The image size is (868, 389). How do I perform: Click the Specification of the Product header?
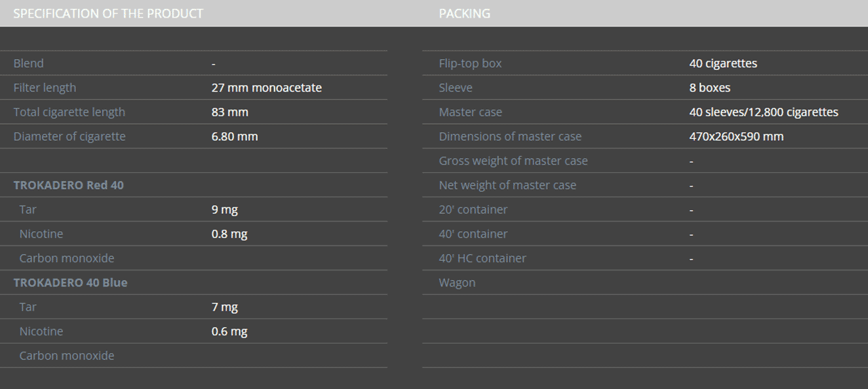point(108,14)
